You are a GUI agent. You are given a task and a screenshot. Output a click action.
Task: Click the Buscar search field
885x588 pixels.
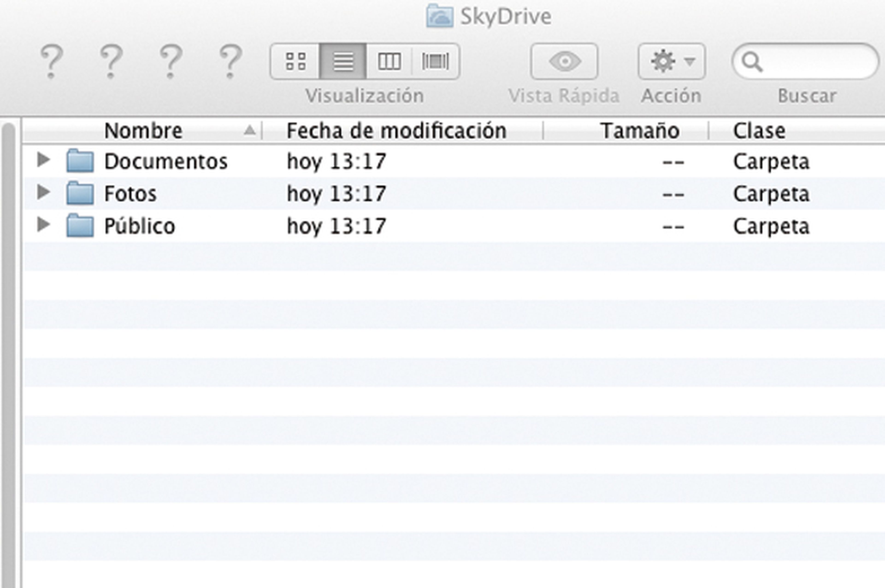[x=805, y=61]
